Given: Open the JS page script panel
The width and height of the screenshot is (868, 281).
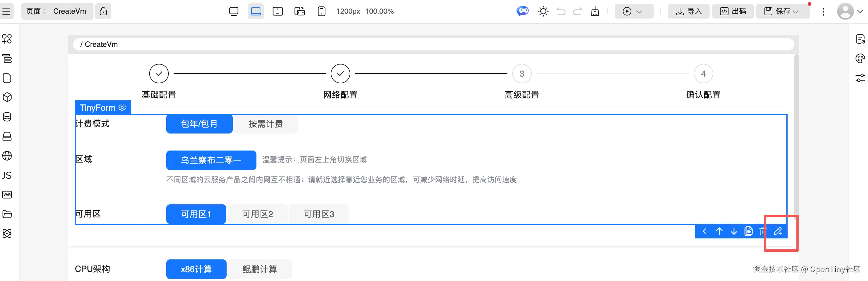Looking at the screenshot, I should [7, 175].
